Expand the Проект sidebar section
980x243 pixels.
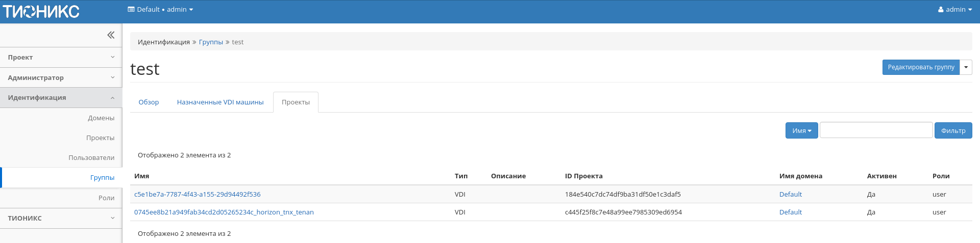coord(61,58)
